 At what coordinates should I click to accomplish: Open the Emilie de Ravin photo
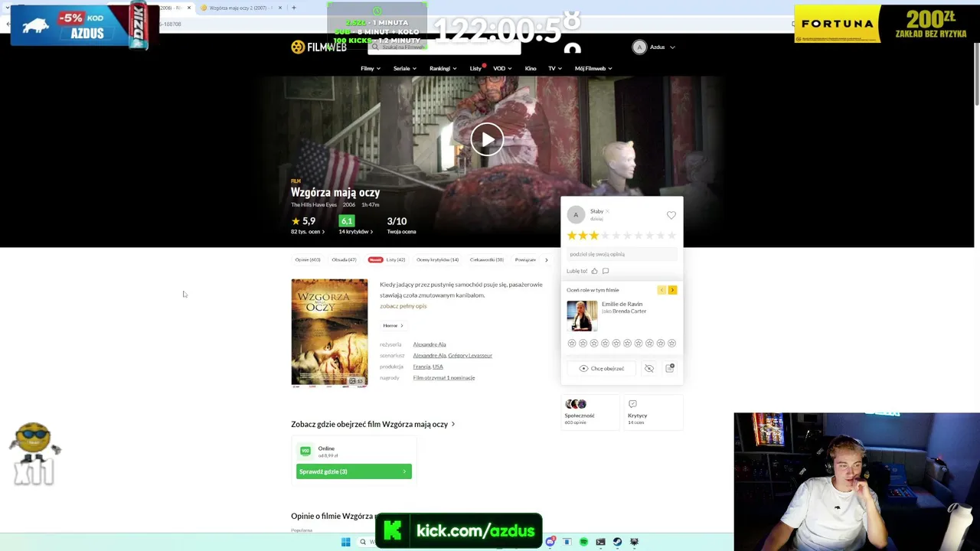582,316
